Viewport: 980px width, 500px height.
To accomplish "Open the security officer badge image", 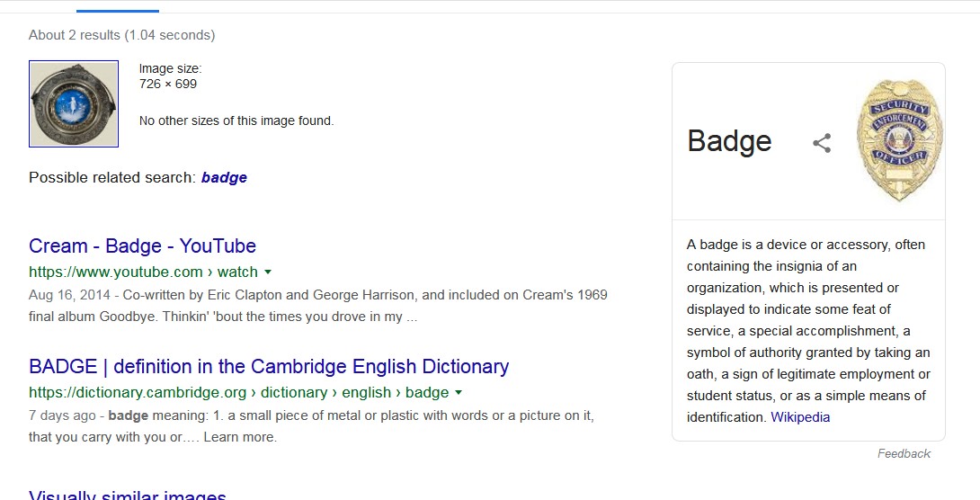I will click(x=899, y=140).
